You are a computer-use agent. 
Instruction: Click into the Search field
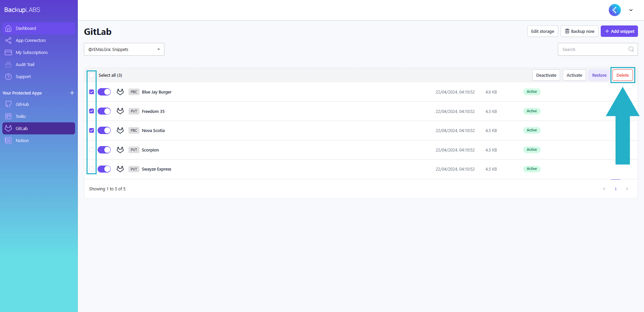(x=598, y=49)
